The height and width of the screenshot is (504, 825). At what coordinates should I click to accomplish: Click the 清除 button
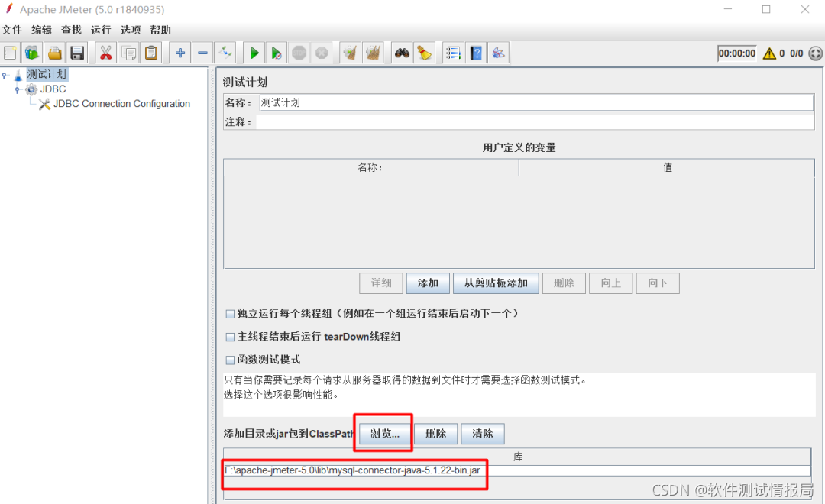[483, 434]
